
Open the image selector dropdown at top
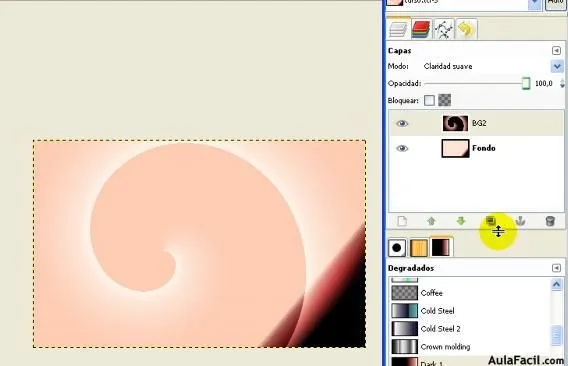click(x=535, y=4)
